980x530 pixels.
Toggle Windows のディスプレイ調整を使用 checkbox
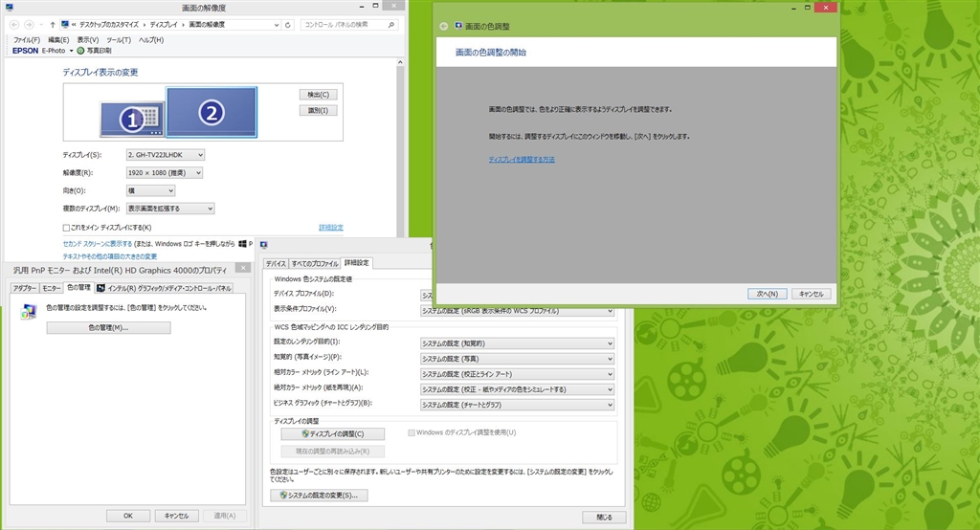412,432
